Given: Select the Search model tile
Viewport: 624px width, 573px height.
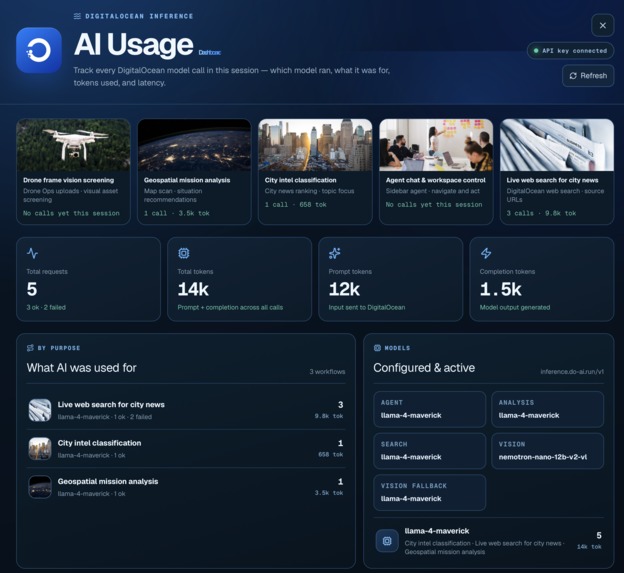Looking at the screenshot, I should (x=429, y=451).
